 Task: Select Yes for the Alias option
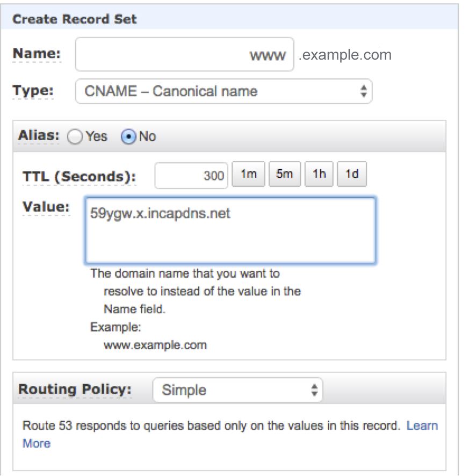[x=75, y=137]
